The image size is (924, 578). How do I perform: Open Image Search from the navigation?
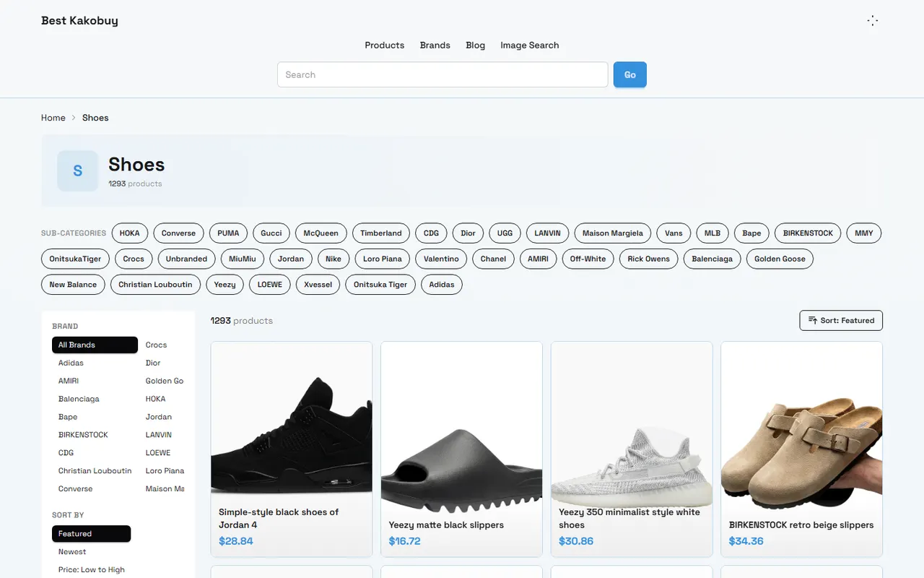point(530,45)
